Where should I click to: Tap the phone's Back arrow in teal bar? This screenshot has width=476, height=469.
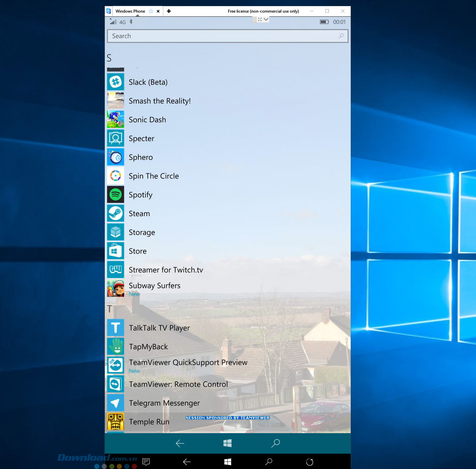click(x=180, y=443)
